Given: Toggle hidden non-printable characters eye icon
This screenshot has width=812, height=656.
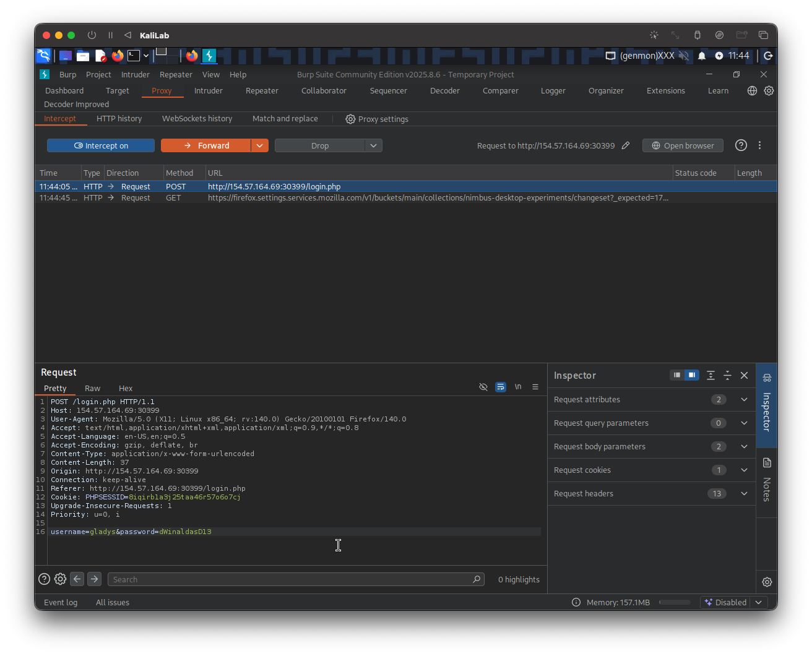Looking at the screenshot, I should 483,387.
